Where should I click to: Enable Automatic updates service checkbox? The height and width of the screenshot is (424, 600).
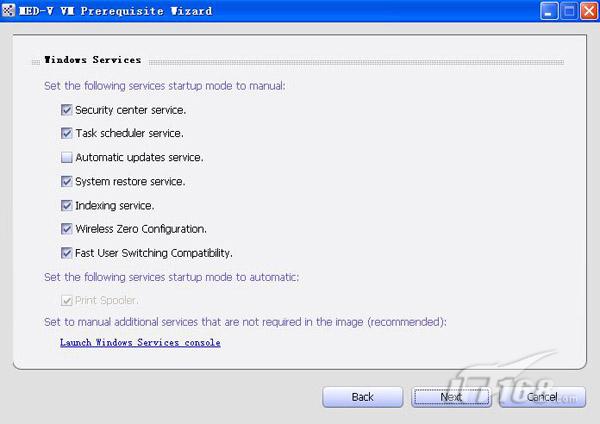[x=67, y=157]
